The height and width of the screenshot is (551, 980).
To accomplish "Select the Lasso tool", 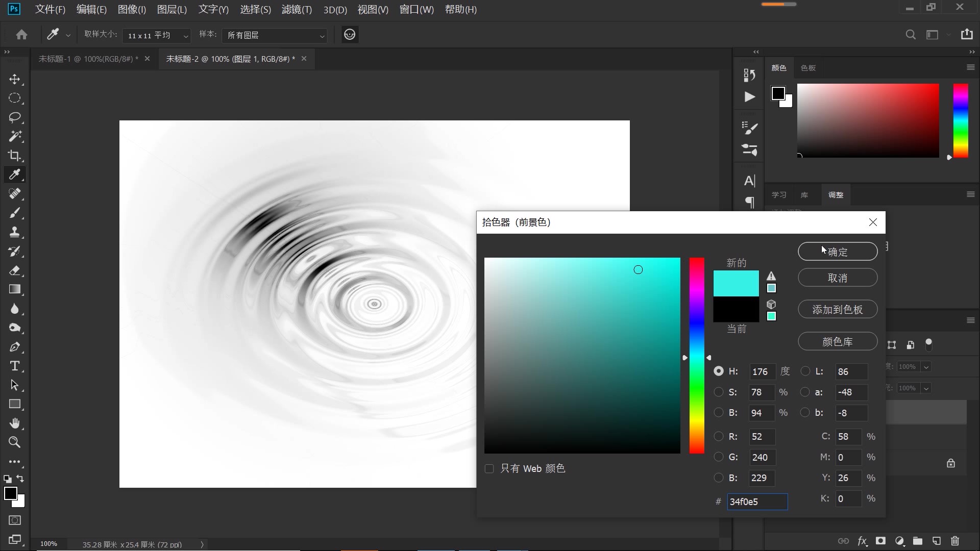I will click(x=14, y=117).
